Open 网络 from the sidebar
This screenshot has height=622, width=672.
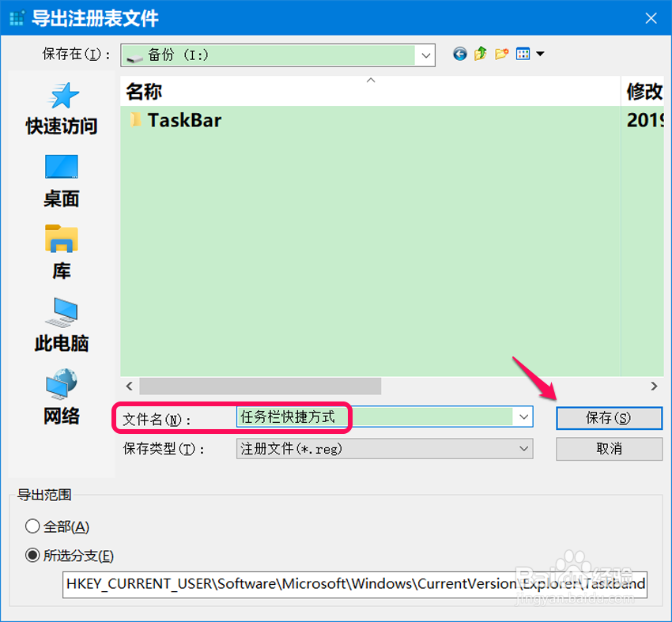click(x=61, y=398)
